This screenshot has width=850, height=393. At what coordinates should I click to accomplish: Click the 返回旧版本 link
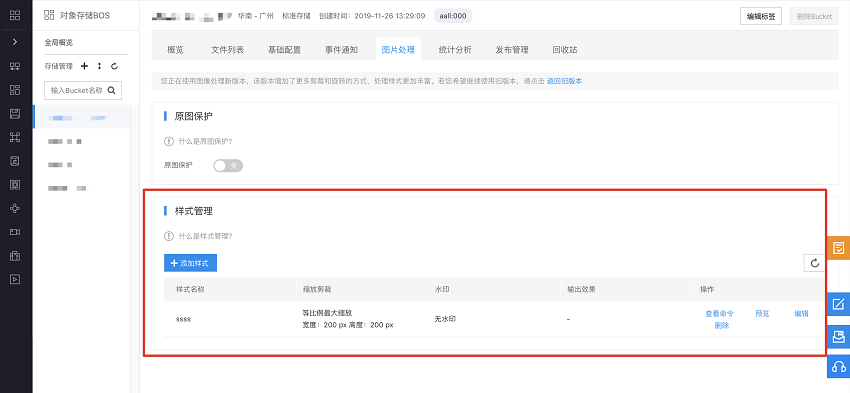(564, 81)
